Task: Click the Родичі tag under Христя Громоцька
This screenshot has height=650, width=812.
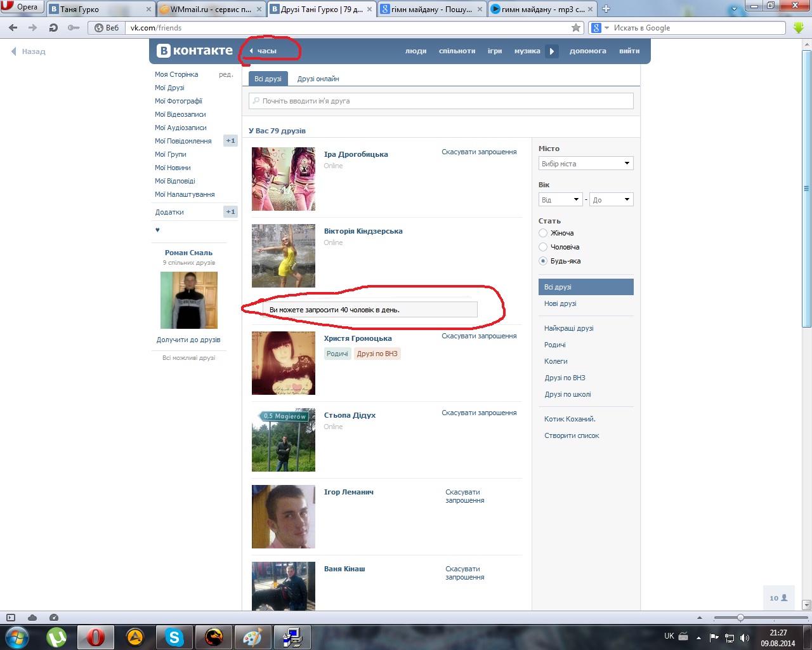Action: click(337, 354)
